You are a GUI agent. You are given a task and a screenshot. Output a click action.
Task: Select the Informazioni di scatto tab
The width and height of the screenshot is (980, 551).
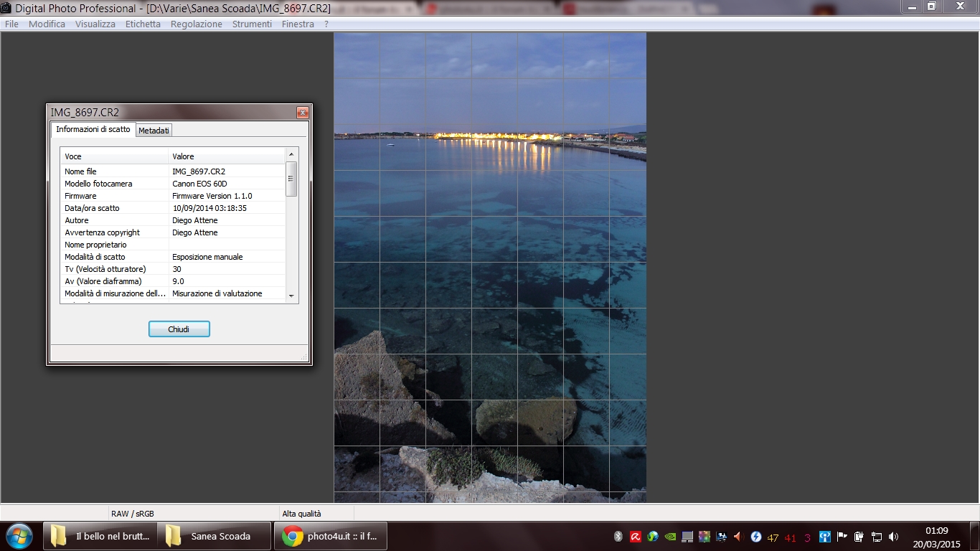click(x=93, y=130)
